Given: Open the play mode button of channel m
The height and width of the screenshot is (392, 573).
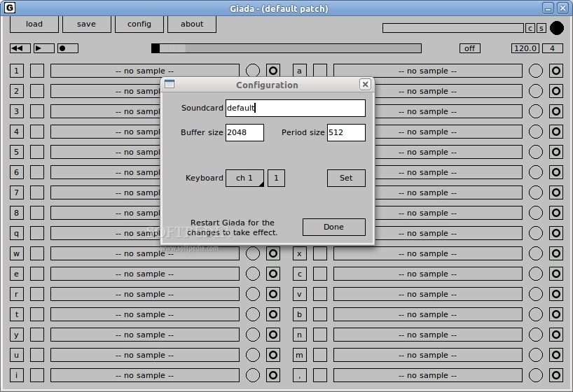Looking at the screenshot, I should (x=556, y=355).
